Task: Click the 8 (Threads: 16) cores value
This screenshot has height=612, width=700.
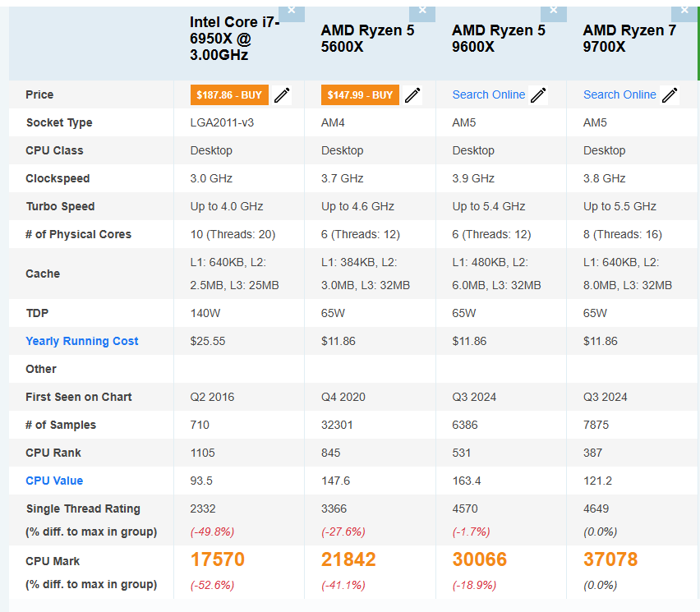Action: point(623,234)
